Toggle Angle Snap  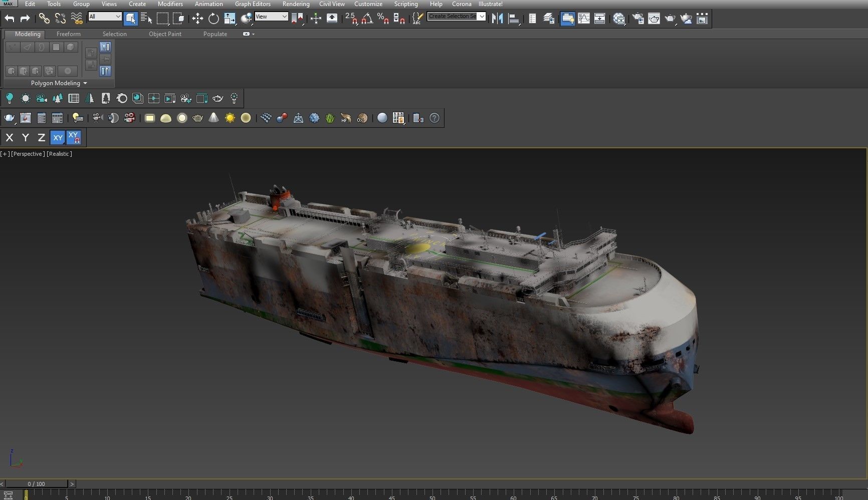(367, 19)
